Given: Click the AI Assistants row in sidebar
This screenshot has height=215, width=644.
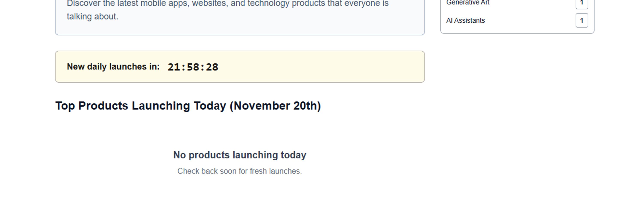Looking at the screenshot, I should click(x=518, y=20).
